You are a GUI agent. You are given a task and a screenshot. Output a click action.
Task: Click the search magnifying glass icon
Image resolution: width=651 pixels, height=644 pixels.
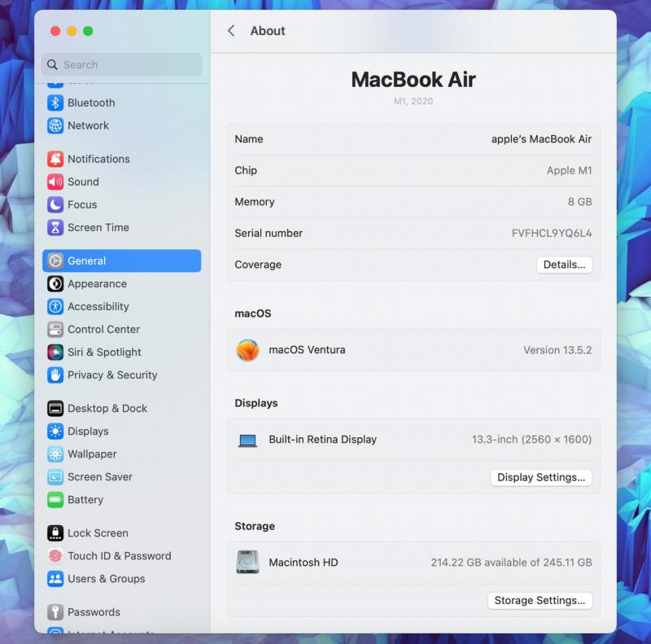click(x=52, y=65)
